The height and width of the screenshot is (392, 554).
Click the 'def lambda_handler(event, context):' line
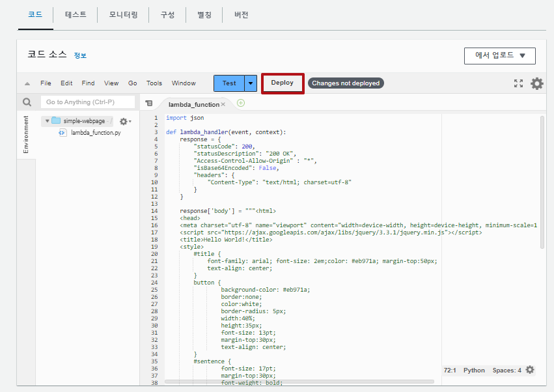(226, 132)
